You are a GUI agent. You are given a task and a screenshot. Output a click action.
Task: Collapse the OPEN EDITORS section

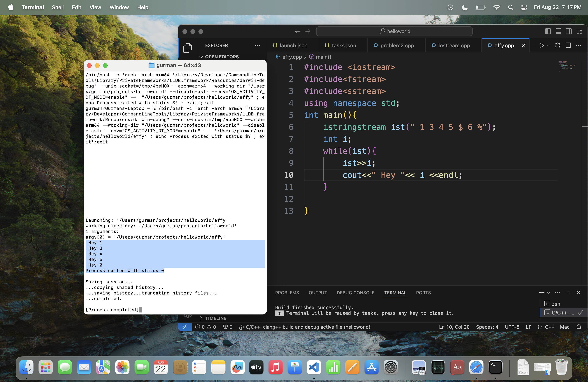click(x=222, y=57)
